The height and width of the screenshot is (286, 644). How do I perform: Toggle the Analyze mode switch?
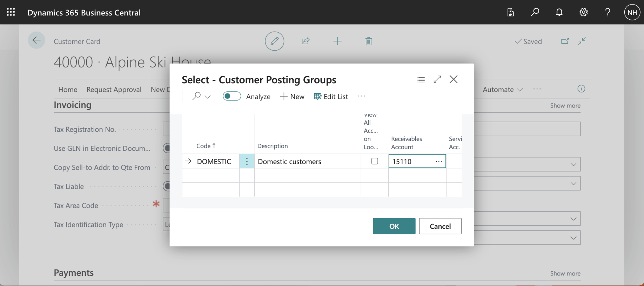tap(232, 96)
